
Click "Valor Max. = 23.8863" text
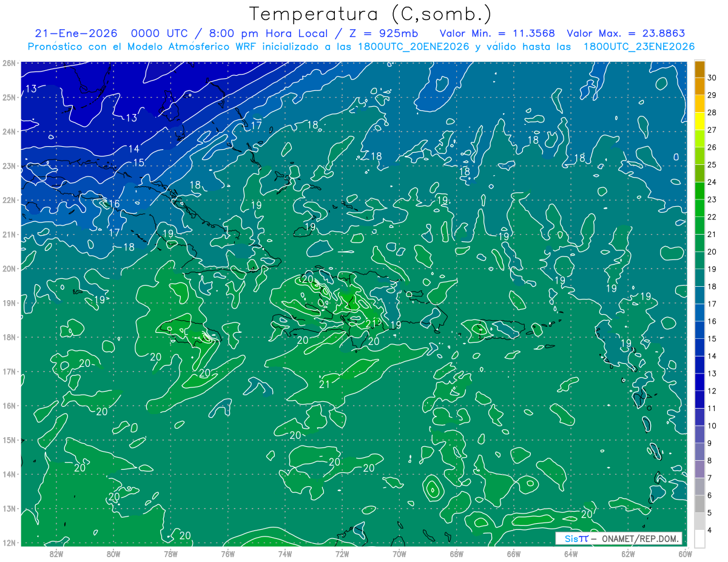point(627,34)
